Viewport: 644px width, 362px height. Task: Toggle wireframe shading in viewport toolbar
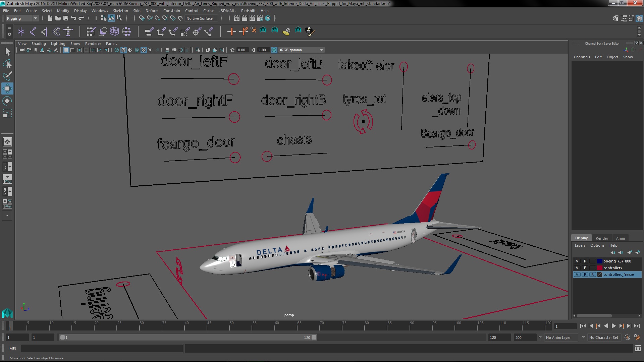click(117, 50)
